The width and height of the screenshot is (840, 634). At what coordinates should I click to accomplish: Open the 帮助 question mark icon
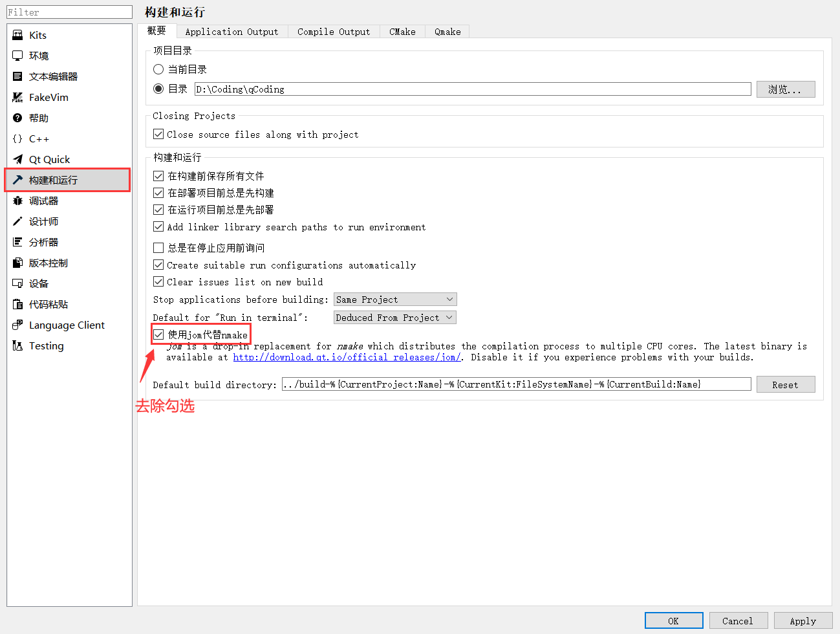point(17,118)
